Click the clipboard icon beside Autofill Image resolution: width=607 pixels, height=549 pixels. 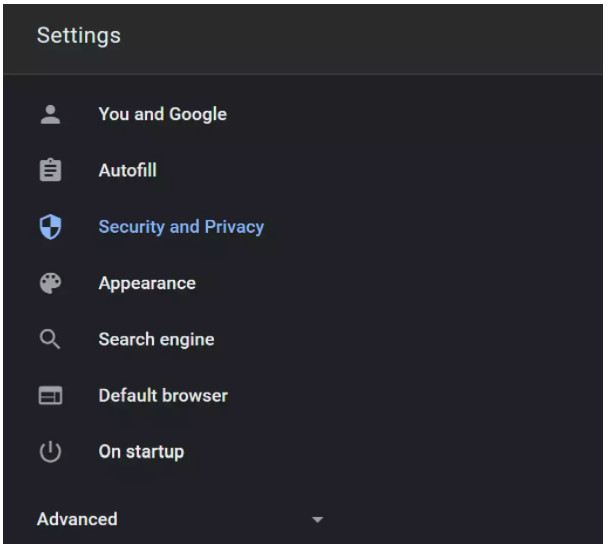[x=50, y=171]
